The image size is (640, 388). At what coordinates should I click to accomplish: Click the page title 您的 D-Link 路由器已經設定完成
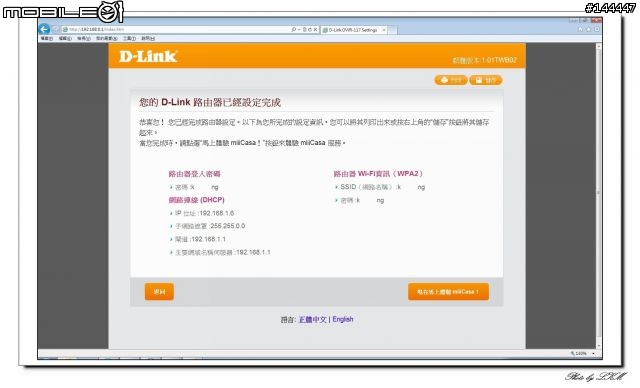pyautogui.click(x=210, y=102)
